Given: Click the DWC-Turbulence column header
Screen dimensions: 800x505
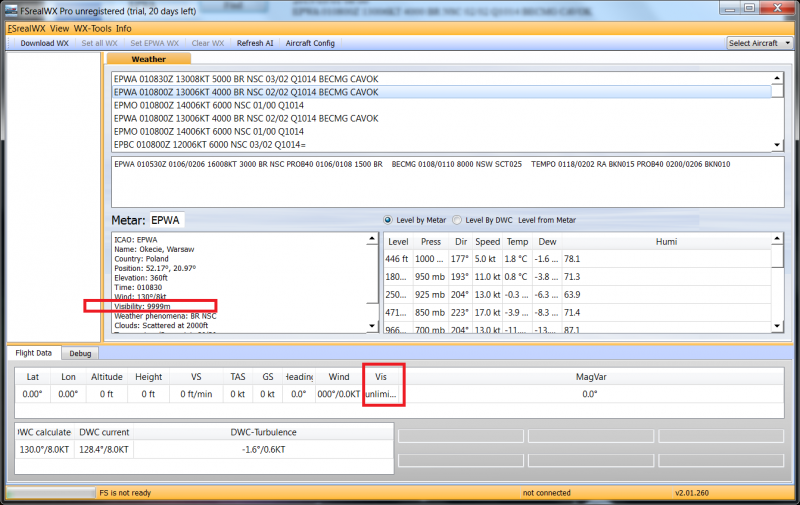Looking at the screenshot, I should (x=263, y=432).
